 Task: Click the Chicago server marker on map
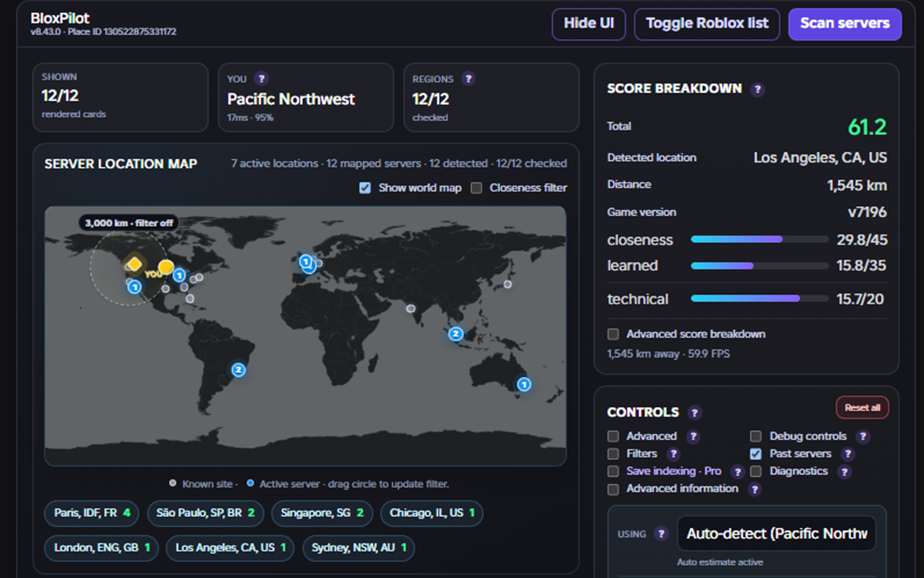pos(179,275)
